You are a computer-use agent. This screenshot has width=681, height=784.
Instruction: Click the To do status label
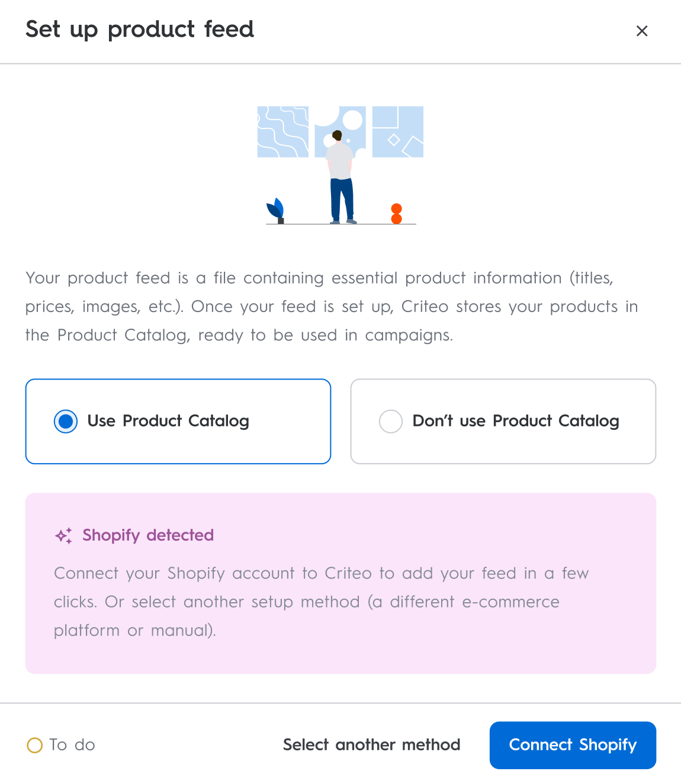[72, 745]
